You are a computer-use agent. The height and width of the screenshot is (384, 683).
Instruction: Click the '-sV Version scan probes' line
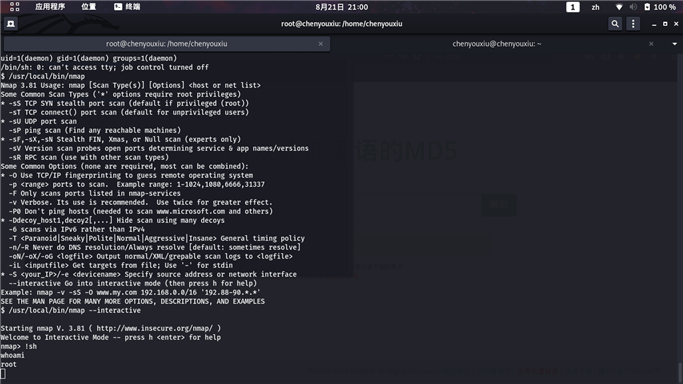pyautogui.click(x=159, y=148)
